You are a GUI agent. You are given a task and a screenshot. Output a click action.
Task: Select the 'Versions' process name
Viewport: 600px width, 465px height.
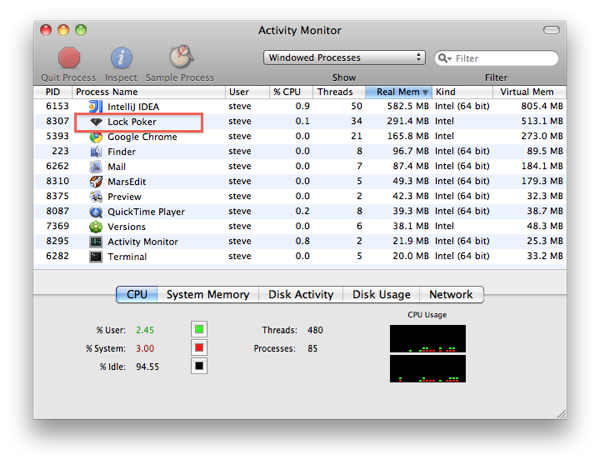127,227
